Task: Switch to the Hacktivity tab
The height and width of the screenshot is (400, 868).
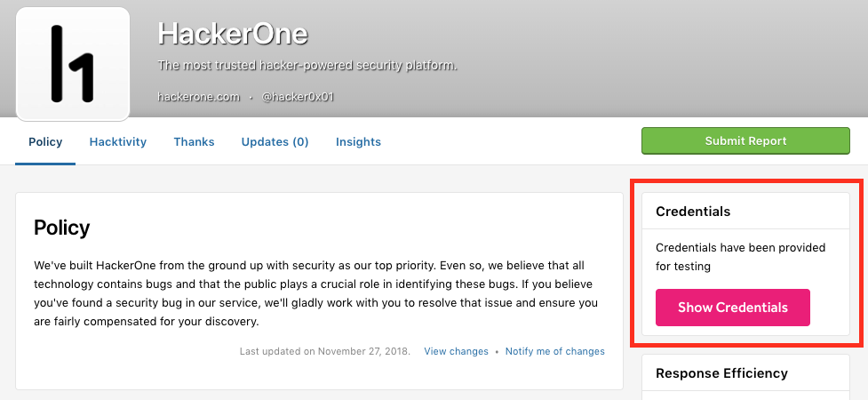Action: (x=117, y=141)
